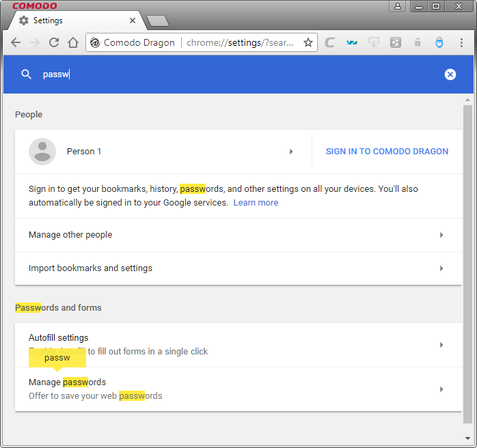Click the magnifier search icon
This screenshot has width=477, height=448.
pos(26,74)
